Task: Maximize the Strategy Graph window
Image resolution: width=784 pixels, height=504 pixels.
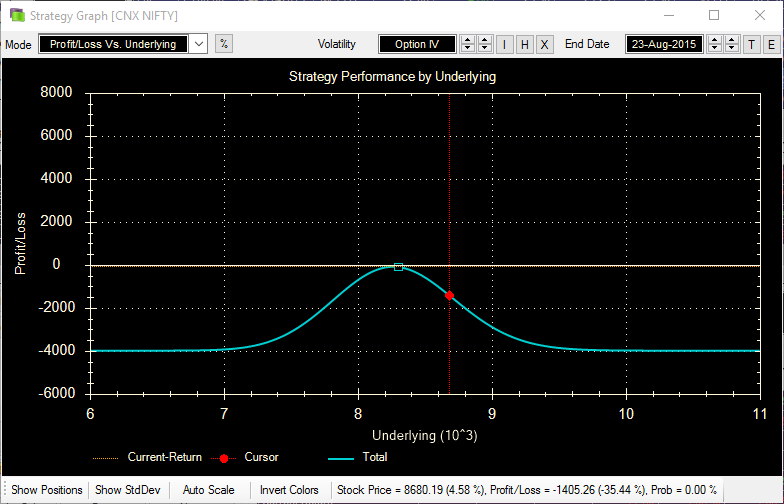Action: point(714,16)
